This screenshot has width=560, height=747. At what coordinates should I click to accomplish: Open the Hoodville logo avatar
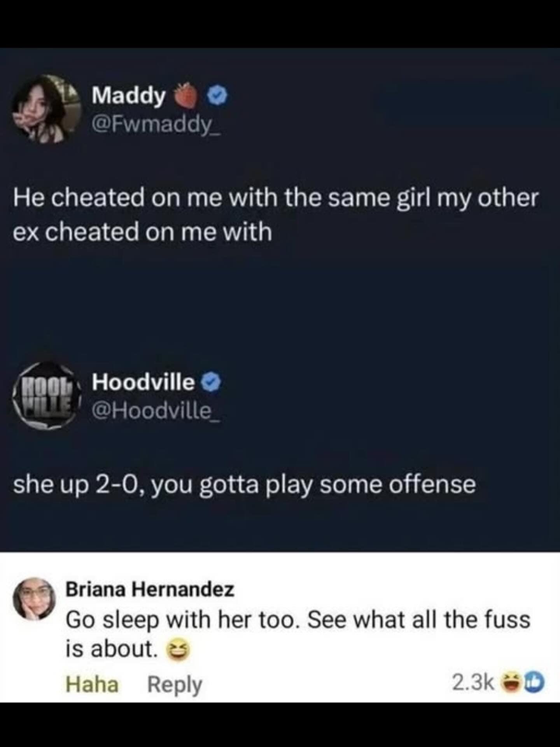pos(46,396)
